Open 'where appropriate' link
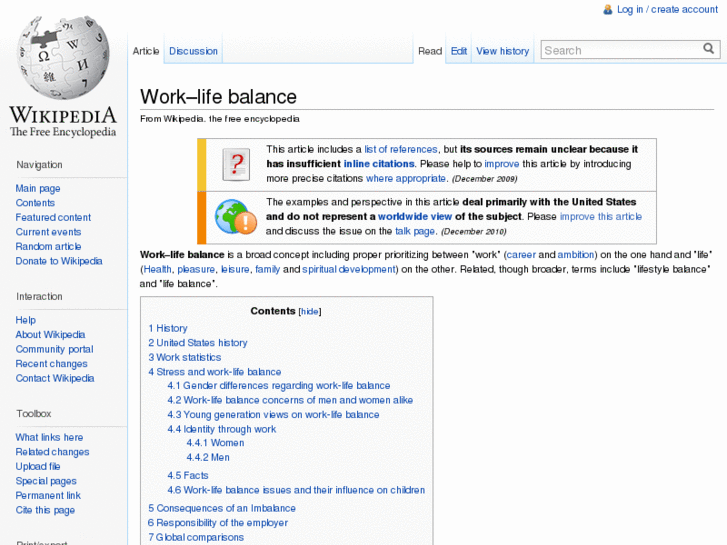 point(406,178)
